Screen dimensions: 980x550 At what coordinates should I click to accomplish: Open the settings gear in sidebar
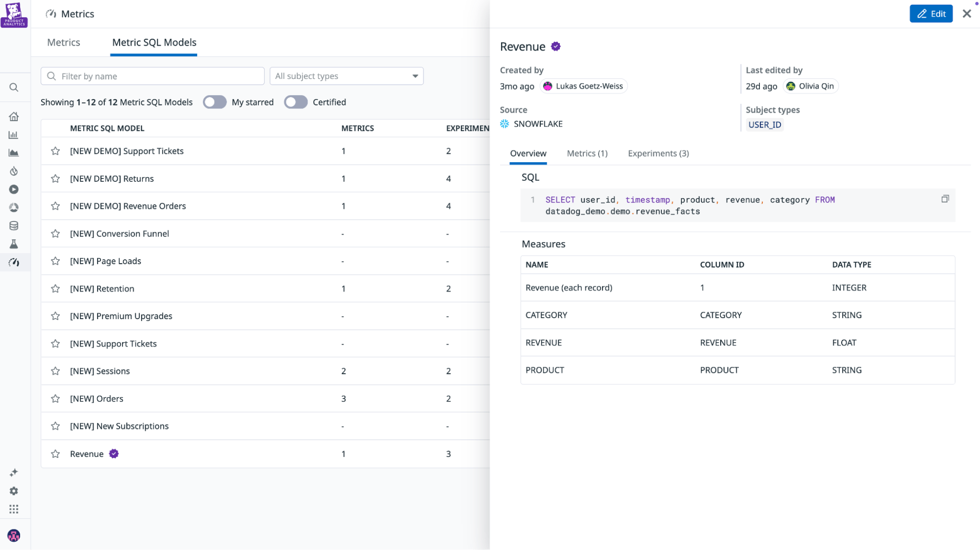(x=14, y=491)
